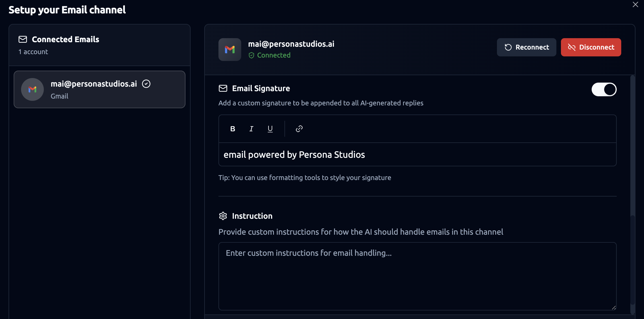The image size is (644, 319).
Task: Click the Underline formatting icon
Action: [x=270, y=129]
